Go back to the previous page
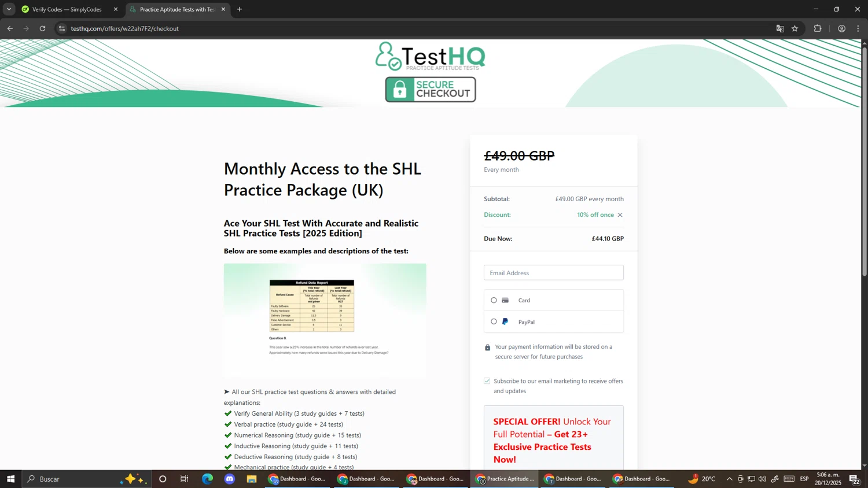 click(10, 28)
